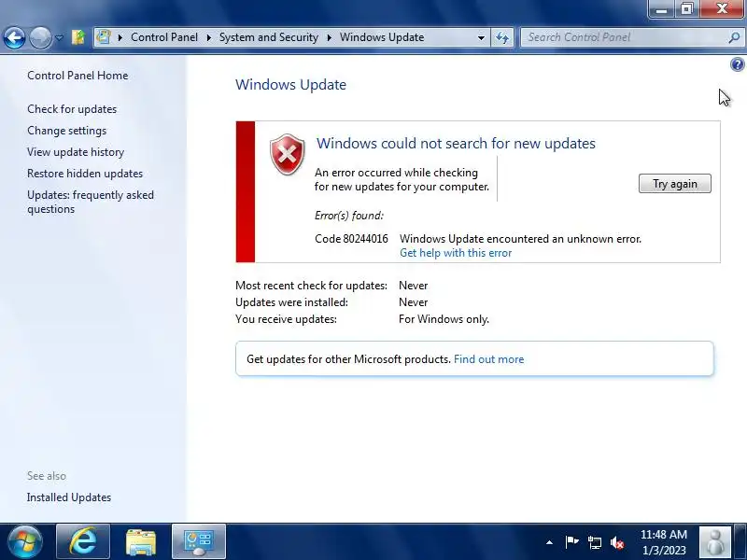
Task: Expand the arrow after Control Panel breadcrumb
Action: (x=208, y=37)
